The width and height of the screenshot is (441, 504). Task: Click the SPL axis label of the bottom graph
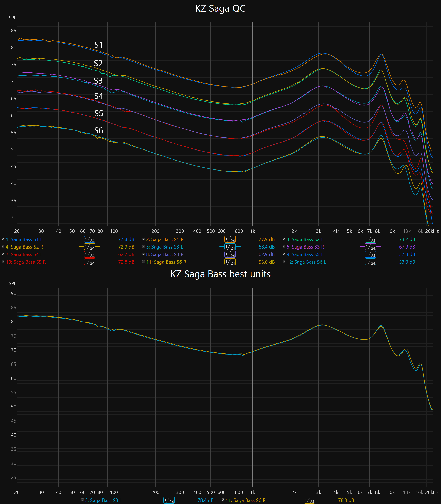pos(12,283)
